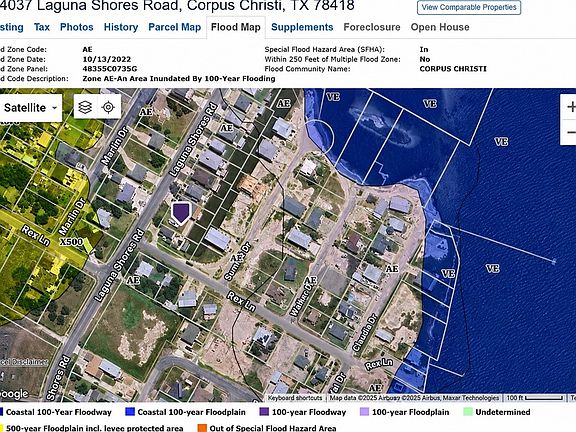Image resolution: width=576 pixels, height=432 pixels.
Task: Open the Parcel Map tab
Action: 174,27
